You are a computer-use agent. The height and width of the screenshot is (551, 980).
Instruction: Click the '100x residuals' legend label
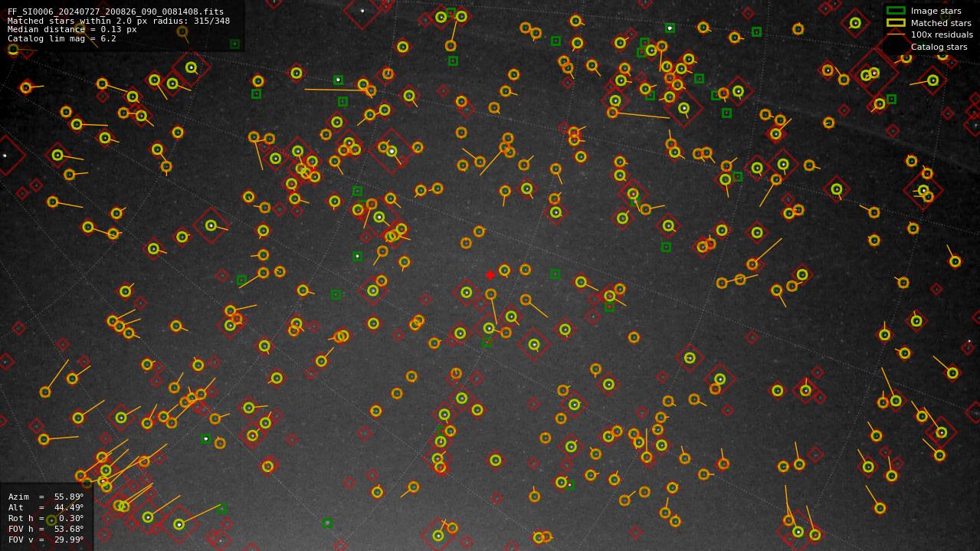click(x=942, y=34)
